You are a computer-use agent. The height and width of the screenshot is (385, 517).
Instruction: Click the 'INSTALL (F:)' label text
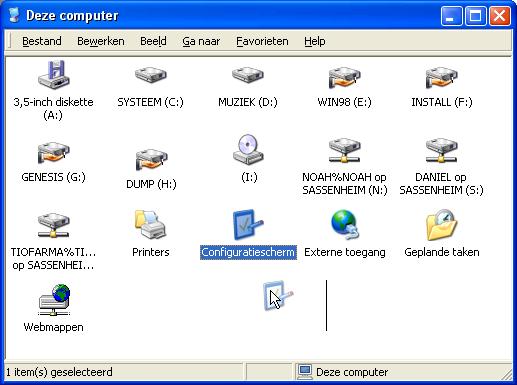coord(442,102)
